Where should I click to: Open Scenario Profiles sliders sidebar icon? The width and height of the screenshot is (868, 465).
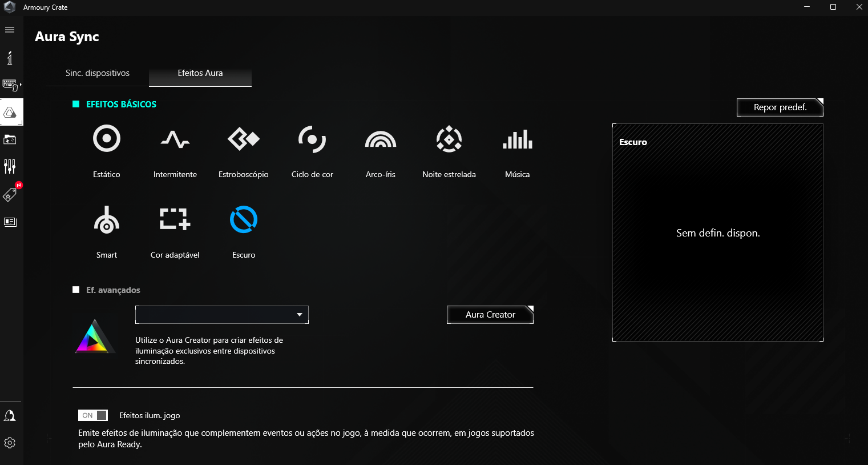[x=10, y=166]
